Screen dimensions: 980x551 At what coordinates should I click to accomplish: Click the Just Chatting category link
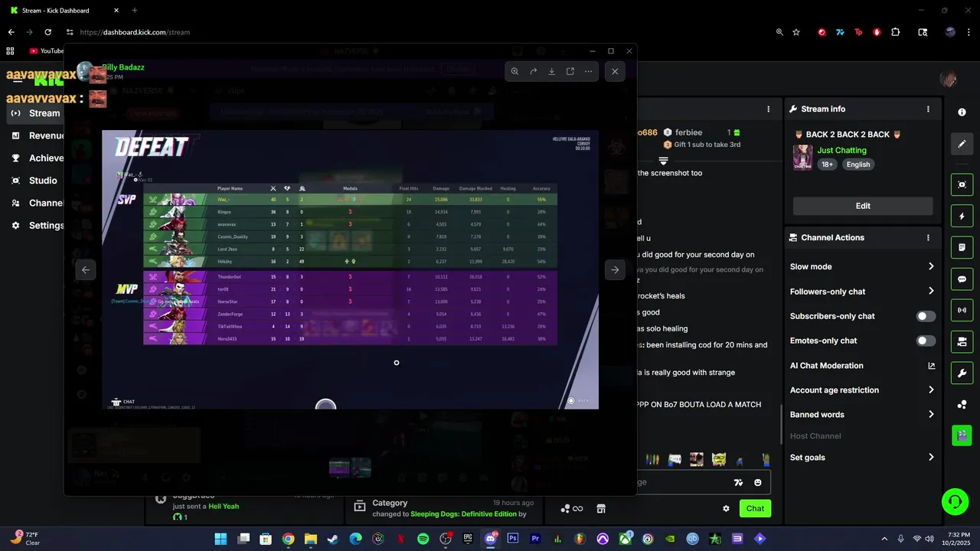841,151
